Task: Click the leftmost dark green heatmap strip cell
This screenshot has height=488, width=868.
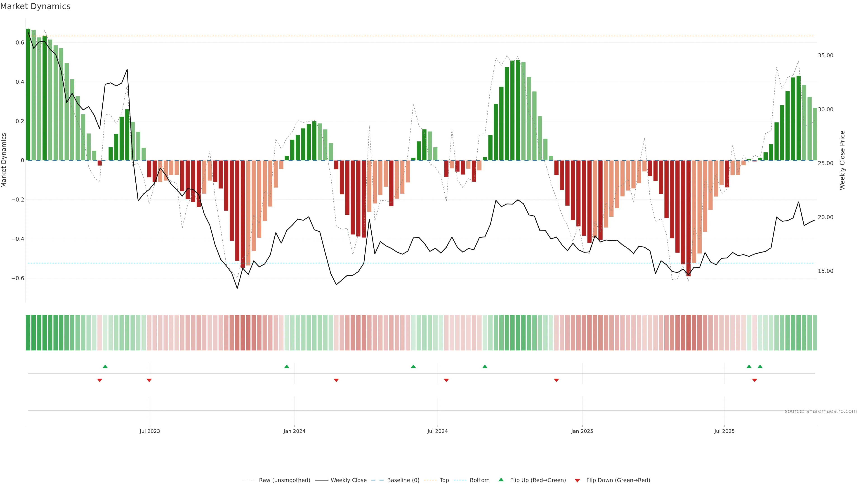Action: (x=28, y=333)
